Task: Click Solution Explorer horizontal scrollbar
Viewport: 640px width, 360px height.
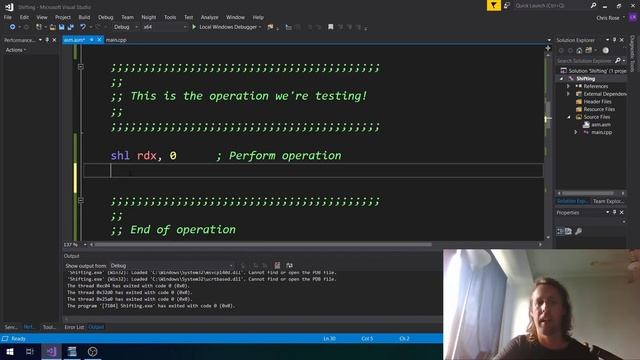Action: click(x=588, y=193)
